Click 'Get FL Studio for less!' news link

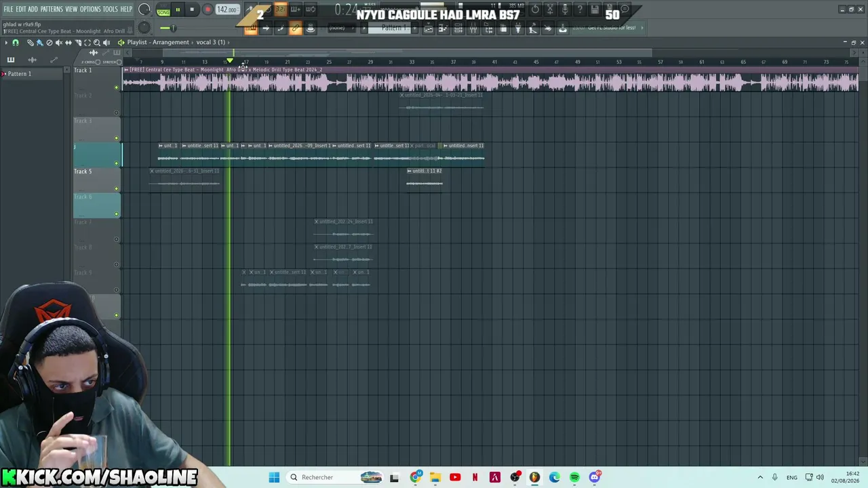click(612, 28)
